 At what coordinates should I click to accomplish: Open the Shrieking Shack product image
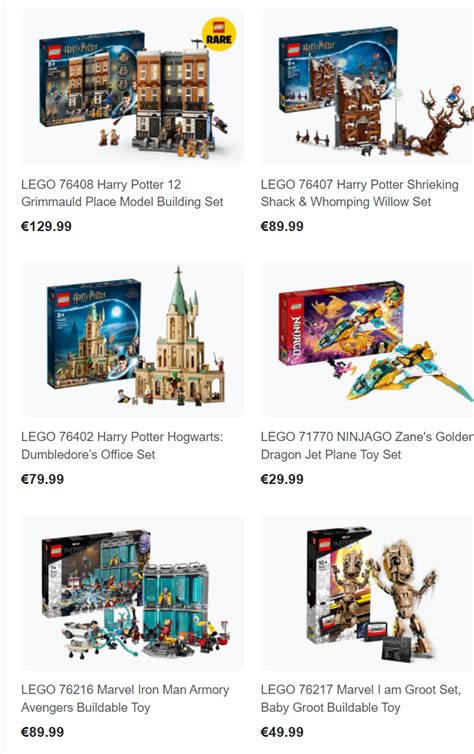tap(367, 88)
